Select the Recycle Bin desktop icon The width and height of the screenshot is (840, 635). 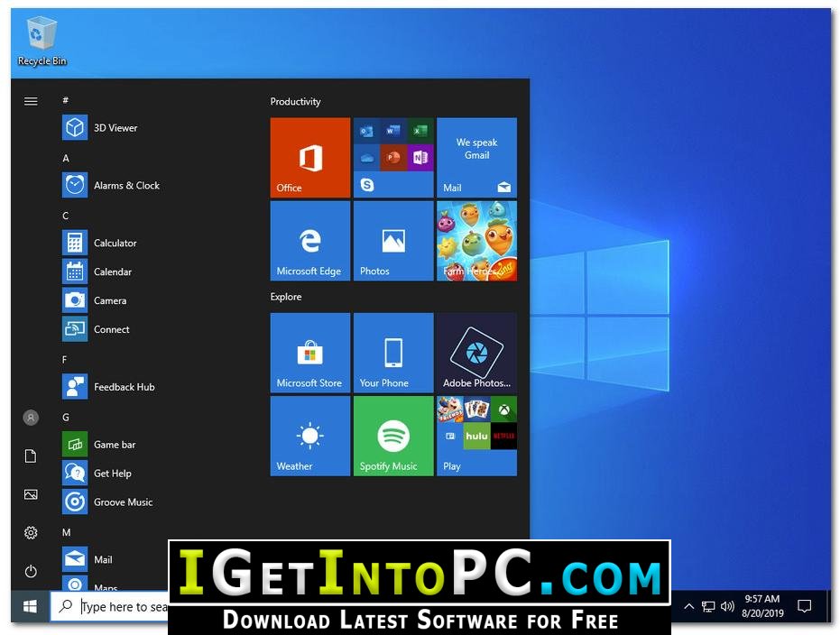tap(42, 41)
